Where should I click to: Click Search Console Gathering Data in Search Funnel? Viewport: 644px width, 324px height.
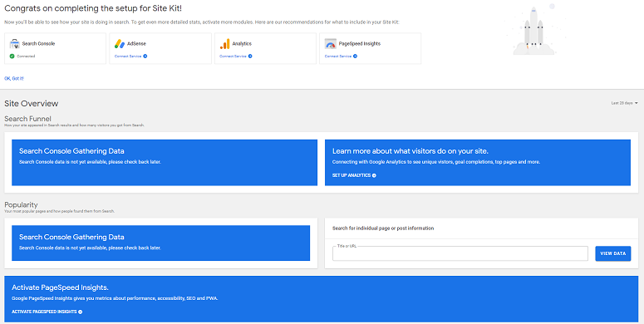tap(71, 151)
